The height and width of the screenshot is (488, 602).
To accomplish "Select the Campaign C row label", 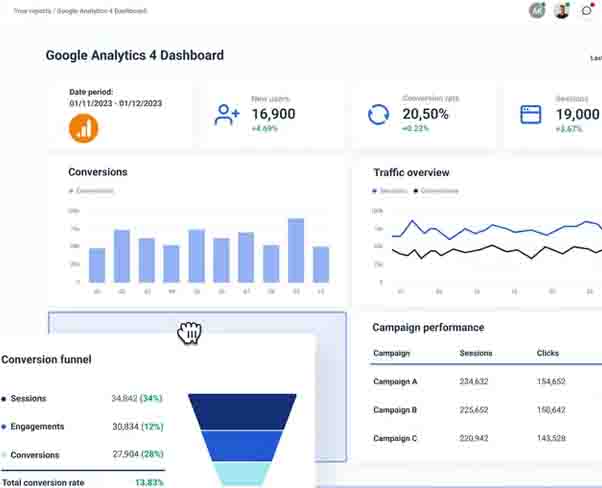I will point(395,438).
